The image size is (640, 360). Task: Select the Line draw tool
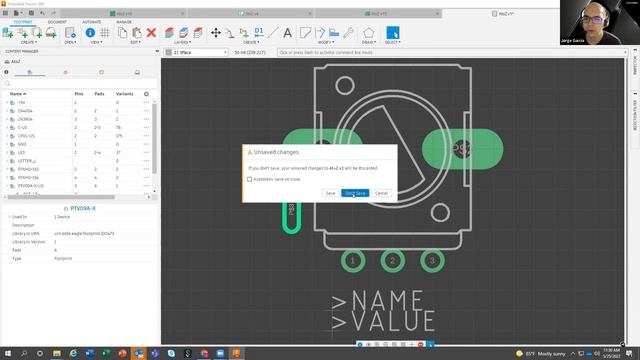click(x=273, y=33)
